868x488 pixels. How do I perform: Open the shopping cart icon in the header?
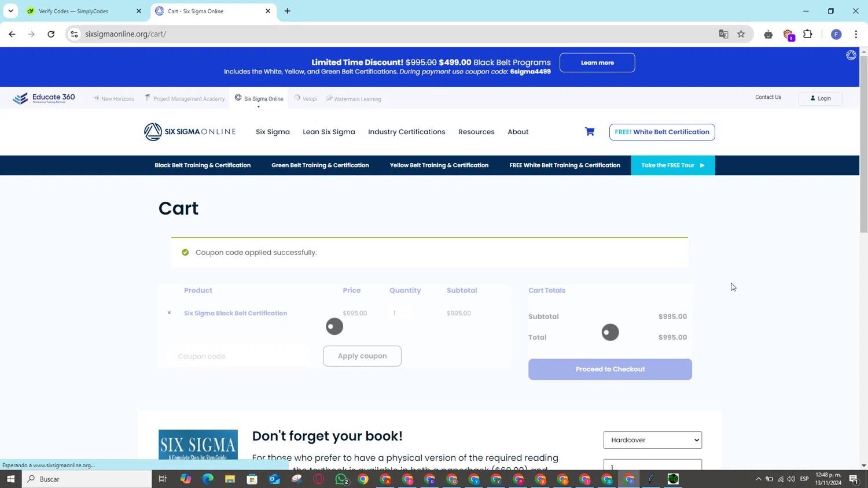pyautogui.click(x=590, y=132)
